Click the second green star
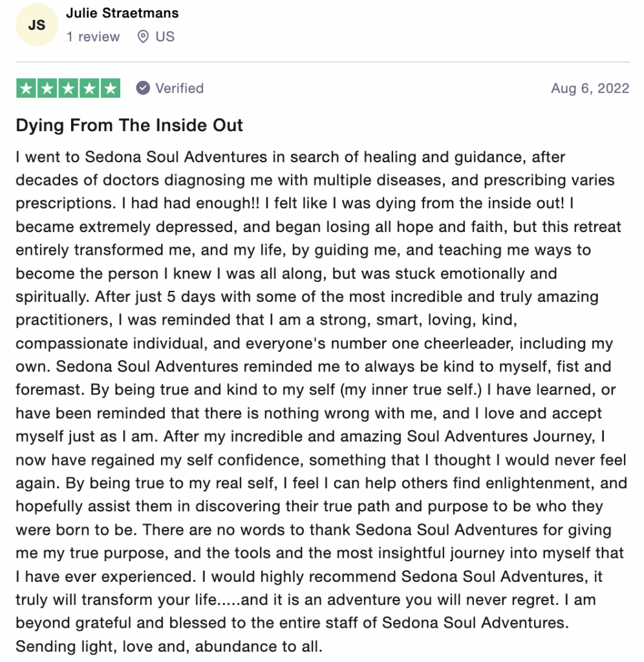 click(47, 88)
